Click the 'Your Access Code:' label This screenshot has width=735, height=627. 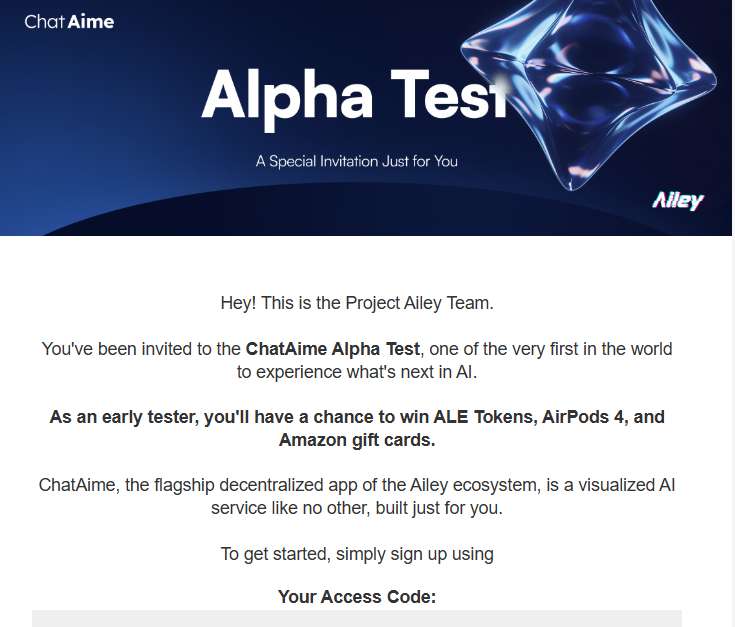click(357, 597)
